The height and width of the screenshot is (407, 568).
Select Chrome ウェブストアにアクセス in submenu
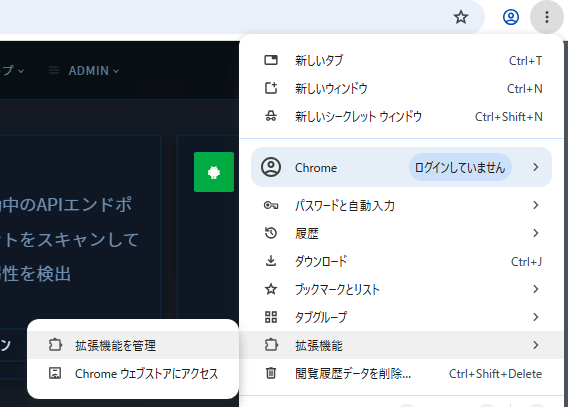coord(133,373)
